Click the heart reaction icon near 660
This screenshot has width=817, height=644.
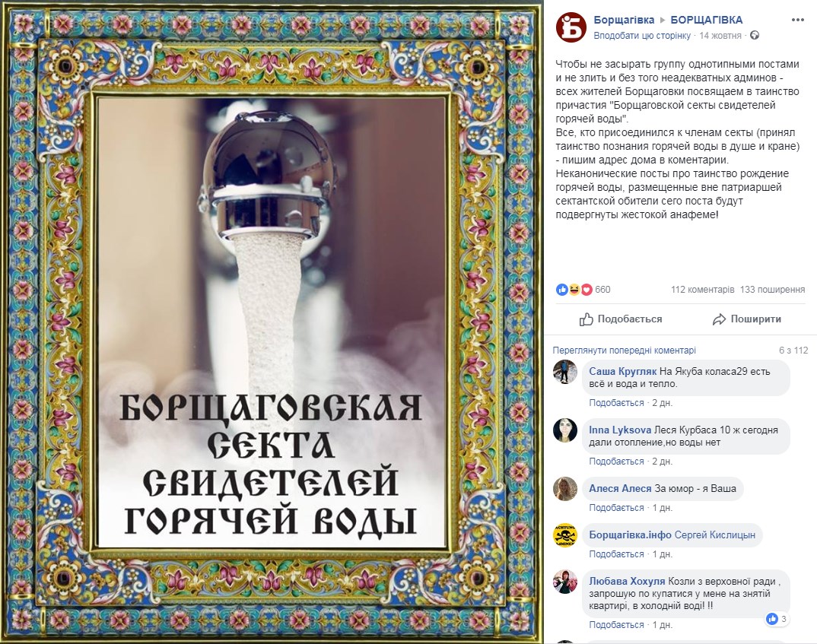[x=587, y=290]
